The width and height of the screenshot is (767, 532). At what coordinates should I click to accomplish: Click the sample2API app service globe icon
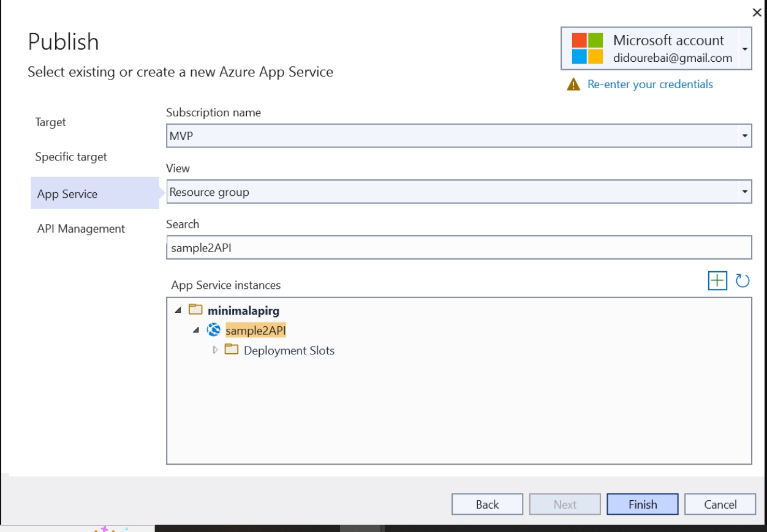click(x=214, y=331)
